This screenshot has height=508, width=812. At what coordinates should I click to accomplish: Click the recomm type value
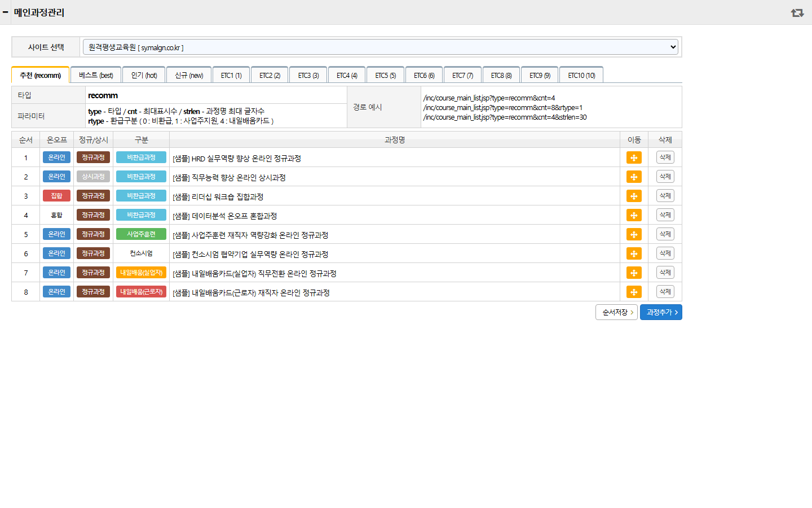pyautogui.click(x=103, y=95)
